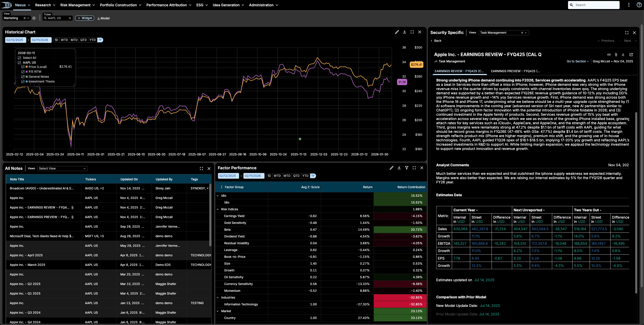This screenshot has width=644, height=325.
Task: Expand Historical Chart to fullscreen
Action: pyautogui.click(x=412, y=32)
